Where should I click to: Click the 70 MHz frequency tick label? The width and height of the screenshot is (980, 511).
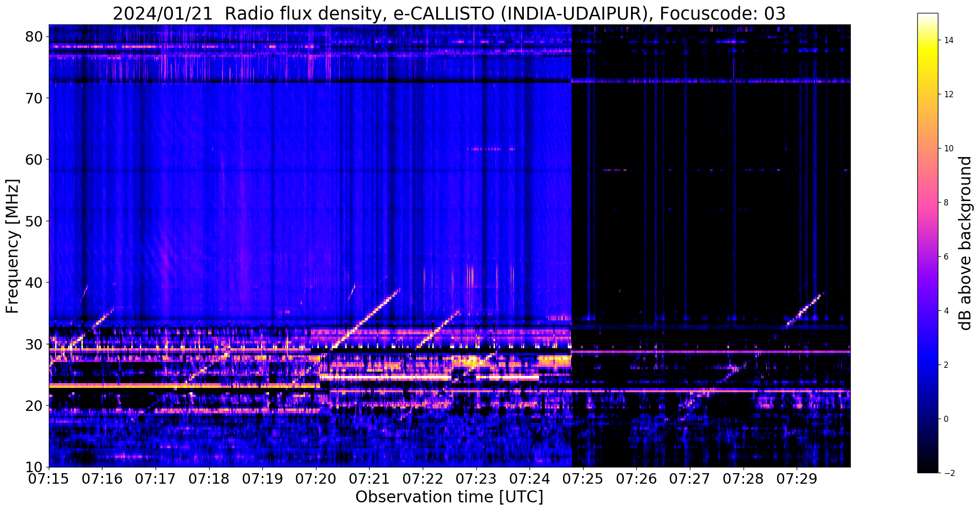34,98
